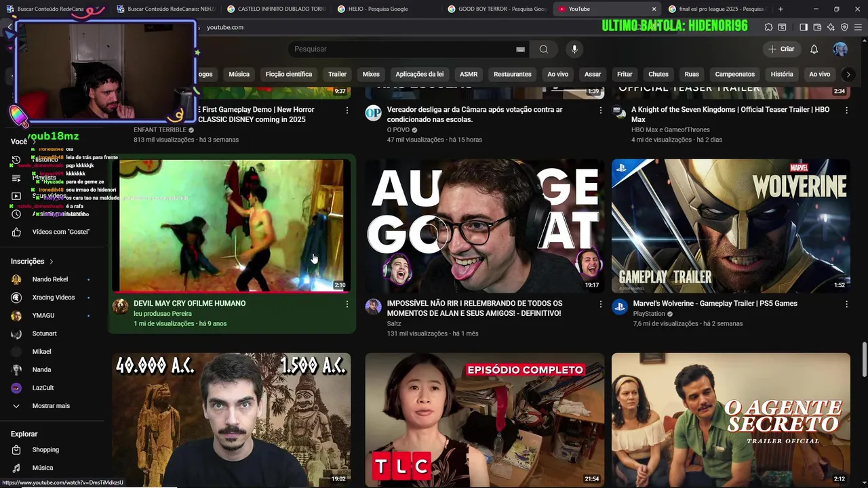Open Sotunart subscription channel
Image resolution: width=868 pixels, height=488 pixels.
44,333
